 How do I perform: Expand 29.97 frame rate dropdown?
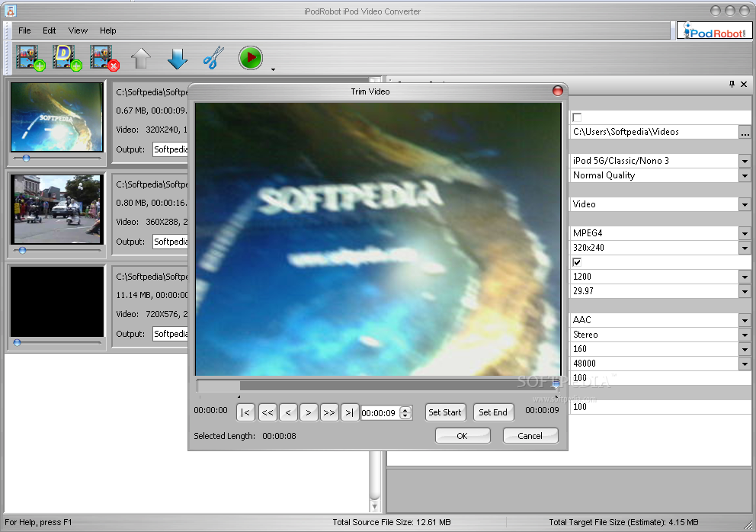(x=745, y=291)
